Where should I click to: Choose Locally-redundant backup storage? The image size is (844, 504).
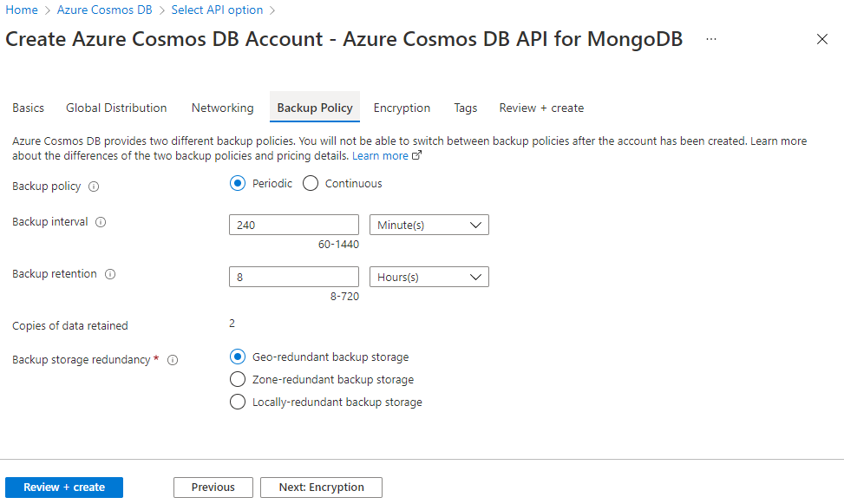tap(238, 403)
